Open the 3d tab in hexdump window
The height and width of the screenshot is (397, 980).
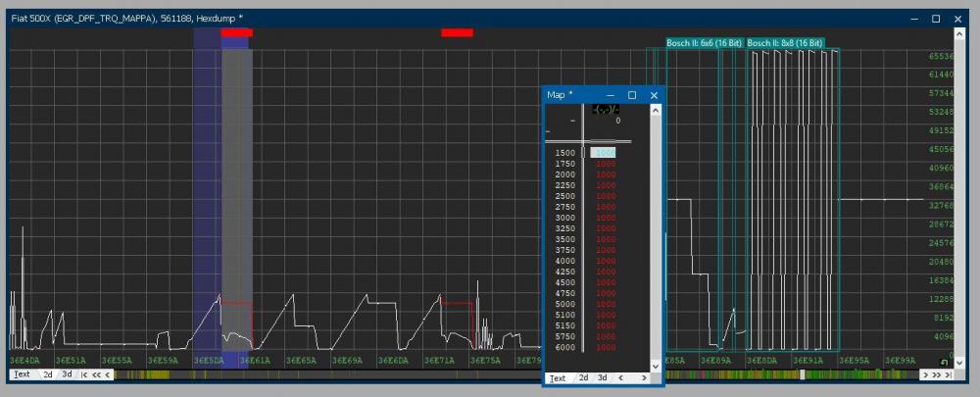tap(67, 374)
